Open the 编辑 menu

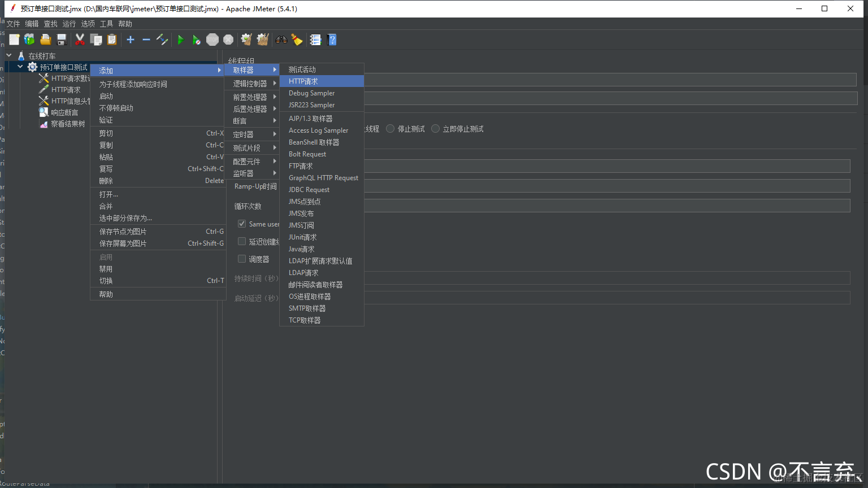pos(32,24)
